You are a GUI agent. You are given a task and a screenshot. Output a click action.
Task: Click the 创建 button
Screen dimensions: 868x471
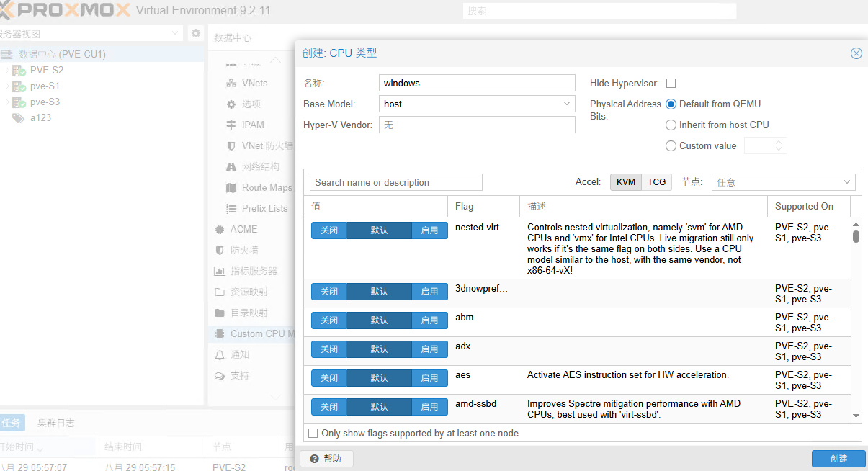[x=838, y=459]
